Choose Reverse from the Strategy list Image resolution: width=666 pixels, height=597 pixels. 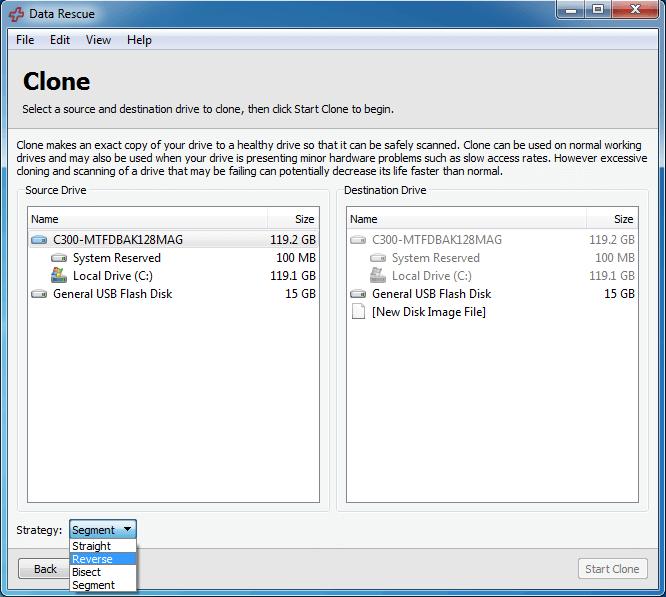click(x=103, y=559)
